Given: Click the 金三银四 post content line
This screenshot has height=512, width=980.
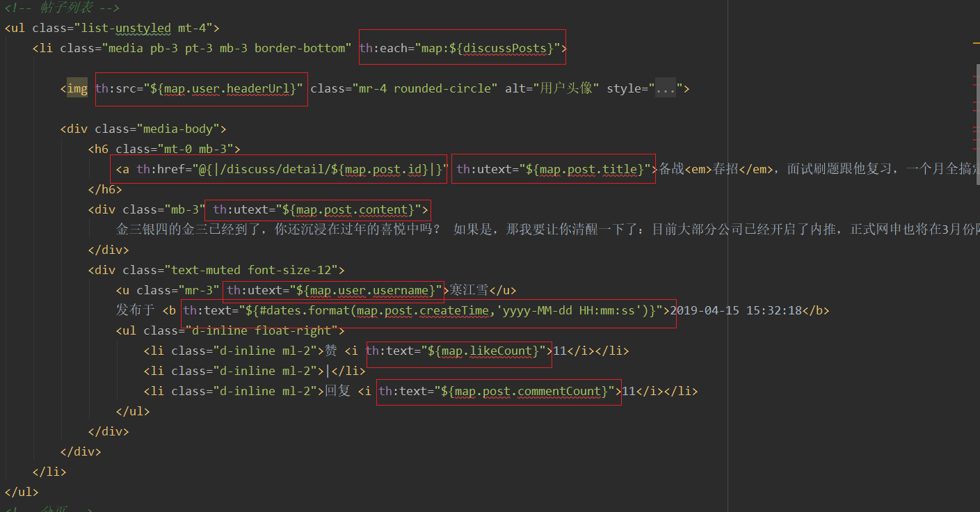Looking at the screenshot, I should pos(547,230).
